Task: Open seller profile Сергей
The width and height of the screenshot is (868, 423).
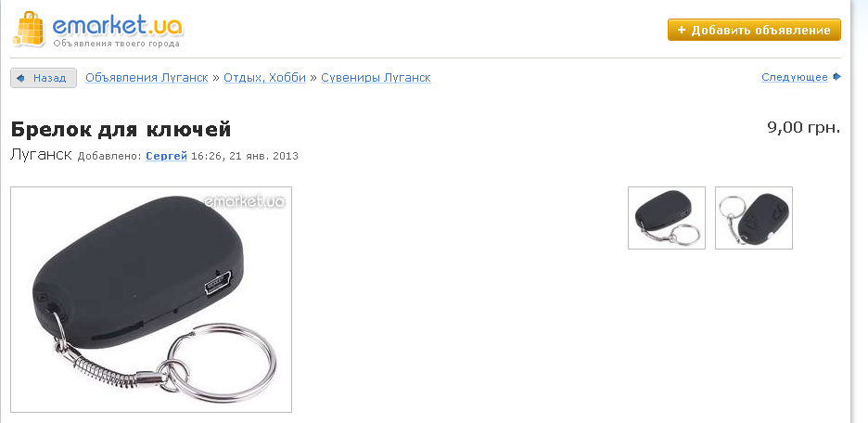Action: coord(167,156)
